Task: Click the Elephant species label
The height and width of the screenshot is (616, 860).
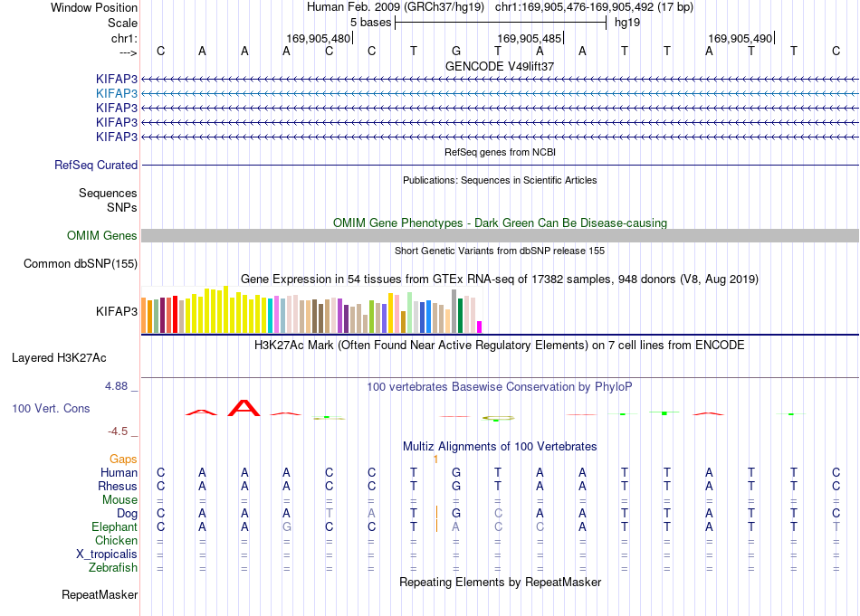Action: click(x=114, y=526)
